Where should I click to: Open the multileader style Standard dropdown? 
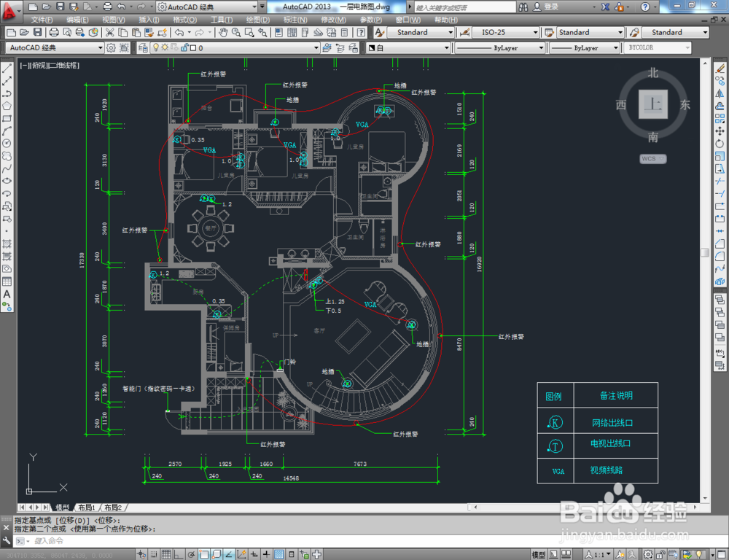[675, 32]
